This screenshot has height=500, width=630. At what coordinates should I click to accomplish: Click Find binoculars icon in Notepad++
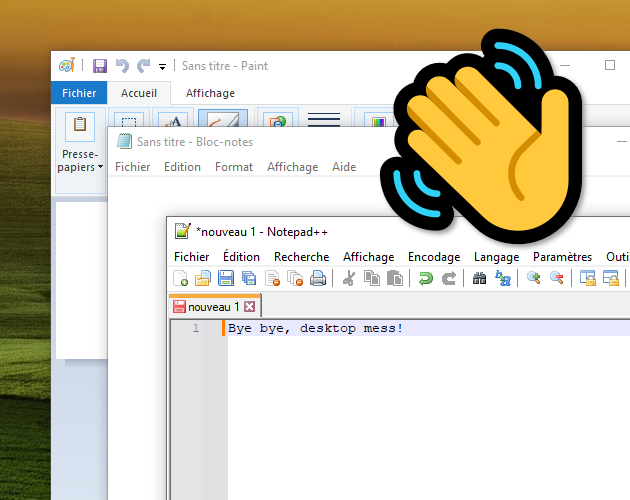[x=479, y=278]
